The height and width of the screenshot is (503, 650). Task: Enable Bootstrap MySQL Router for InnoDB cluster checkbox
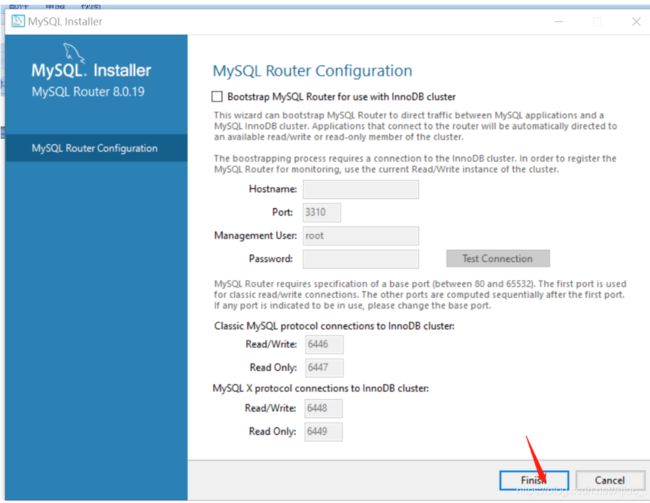coord(217,97)
